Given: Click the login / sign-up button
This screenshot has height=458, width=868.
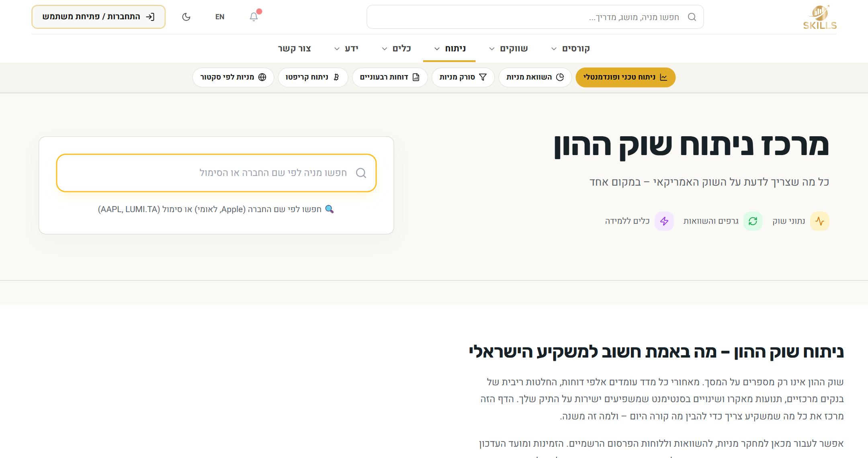Looking at the screenshot, I should pyautogui.click(x=98, y=17).
